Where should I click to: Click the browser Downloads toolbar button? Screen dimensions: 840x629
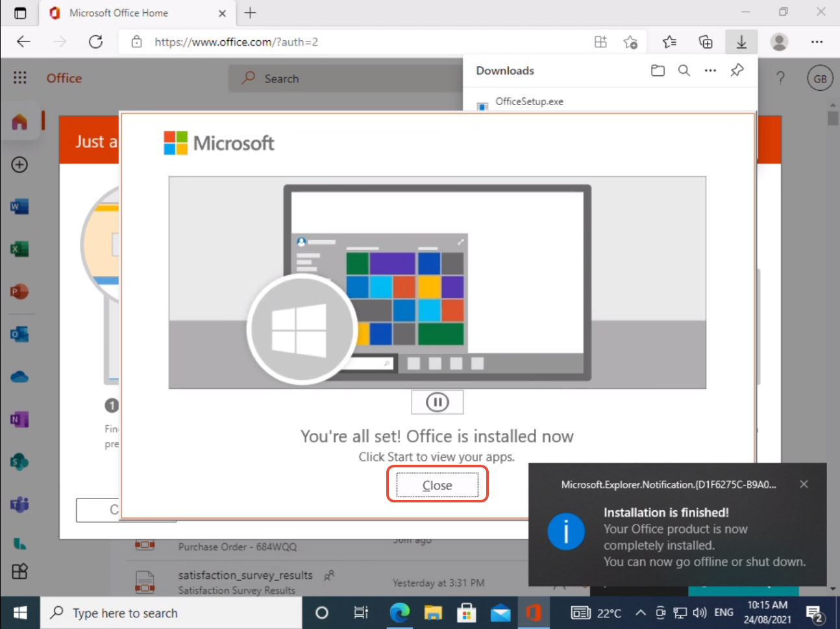point(741,42)
